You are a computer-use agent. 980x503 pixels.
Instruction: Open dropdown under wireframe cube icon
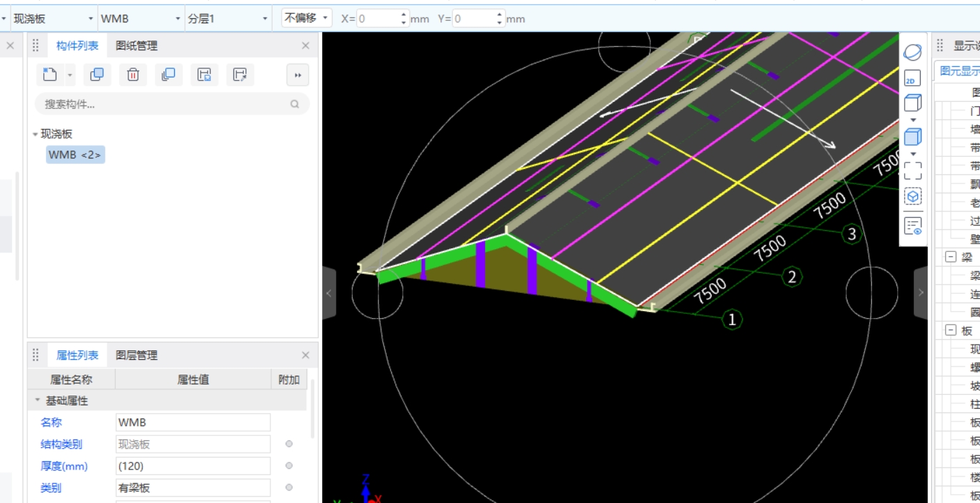913,120
